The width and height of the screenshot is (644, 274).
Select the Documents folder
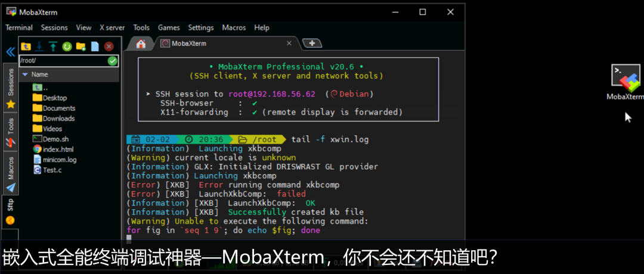click(54, 108)
